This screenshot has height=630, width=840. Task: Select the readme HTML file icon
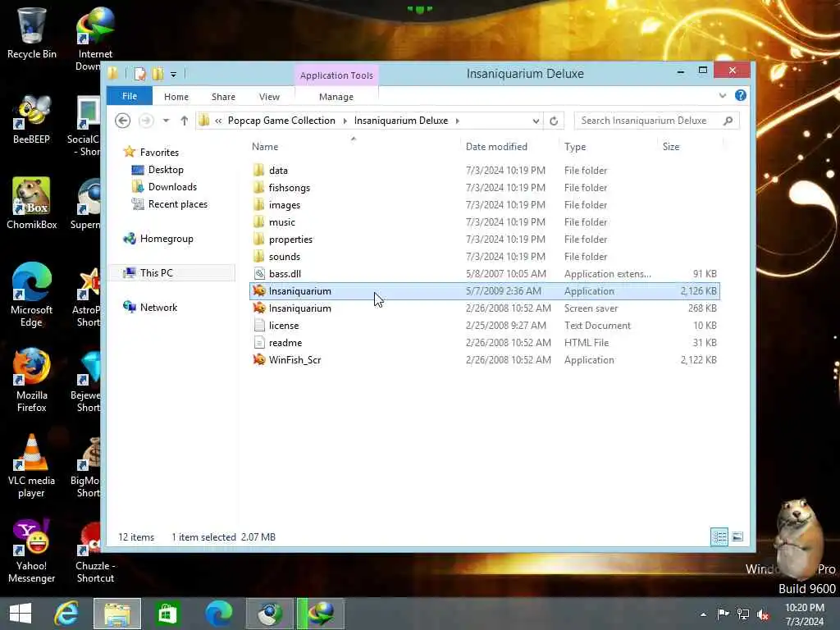pos(259,342)
